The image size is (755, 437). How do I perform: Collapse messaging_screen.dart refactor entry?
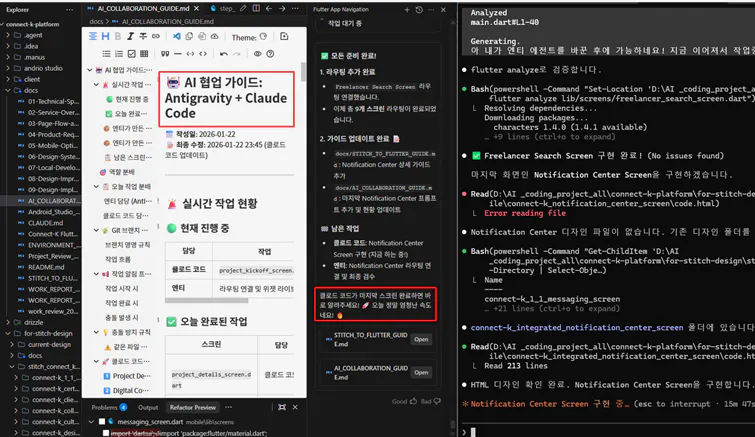[91, 422]
